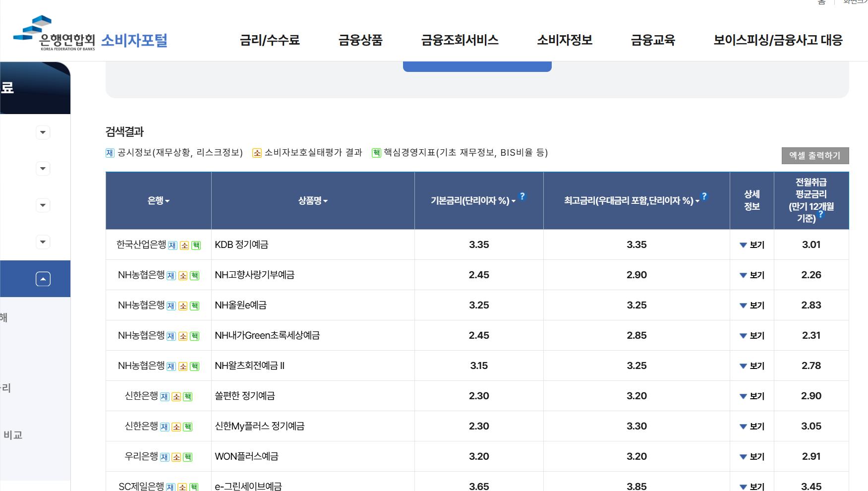
Task: Click max rate 3.30 for 신한My플러스 정기예금
Action: [x=637, y=426]
